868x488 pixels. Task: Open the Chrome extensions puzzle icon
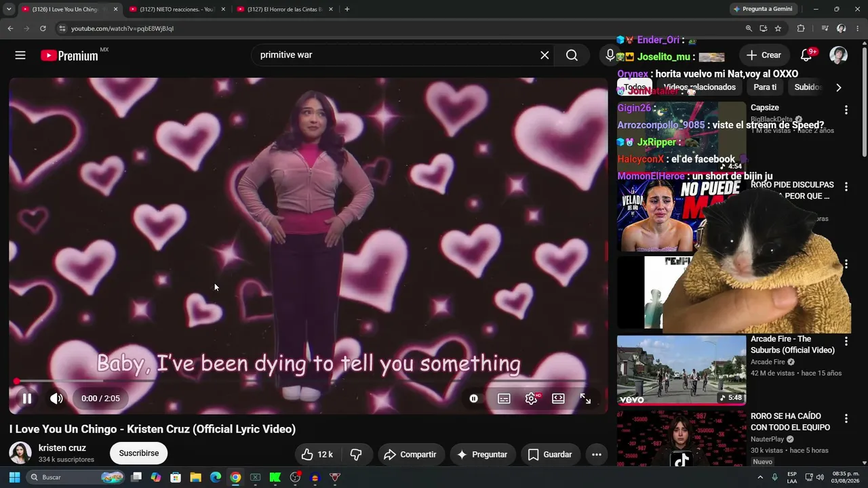801,28
